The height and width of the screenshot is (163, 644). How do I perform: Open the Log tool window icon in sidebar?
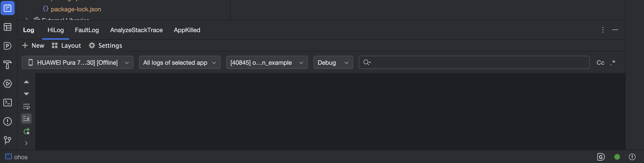coord(8,8)
